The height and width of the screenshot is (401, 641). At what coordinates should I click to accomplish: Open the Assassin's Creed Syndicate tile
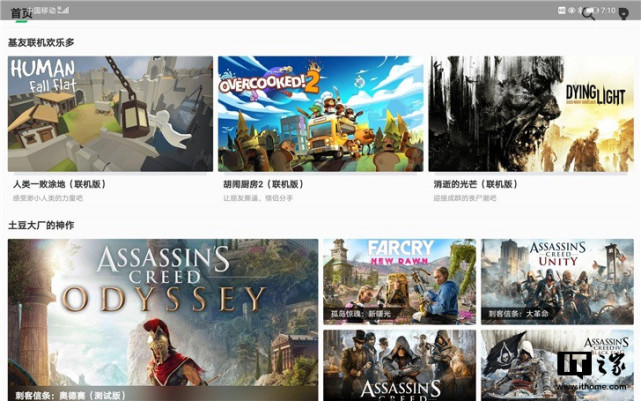coord(399,365)
